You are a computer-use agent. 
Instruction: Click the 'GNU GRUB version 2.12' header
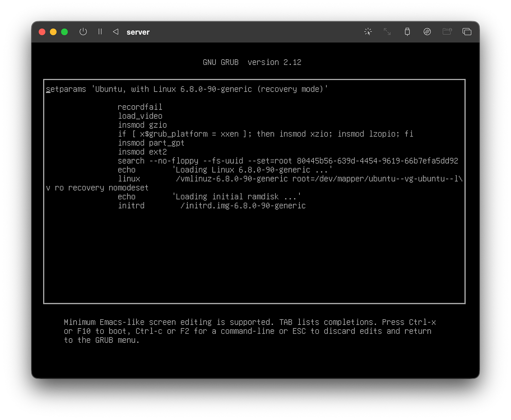pyautogui.click(x=252, y=62)
